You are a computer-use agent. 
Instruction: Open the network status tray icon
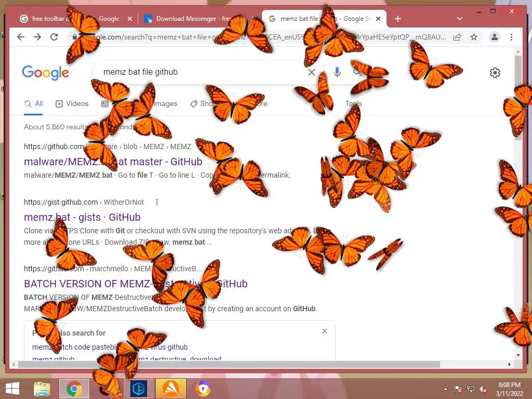pyautogui.click(x=471, y=389)
